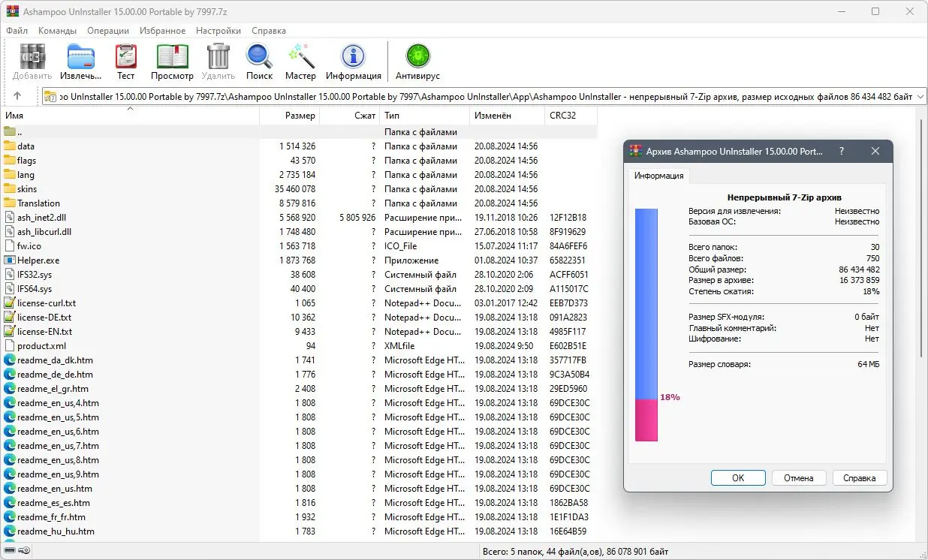This screenshot has height=560, width=928.
Task: Start the Антивирус scan icon
Action: [417, 56]
